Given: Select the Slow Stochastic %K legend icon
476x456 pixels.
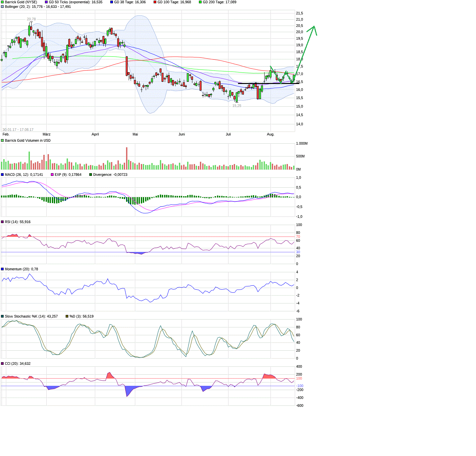Looking at the screenshot, I should 2,316.
